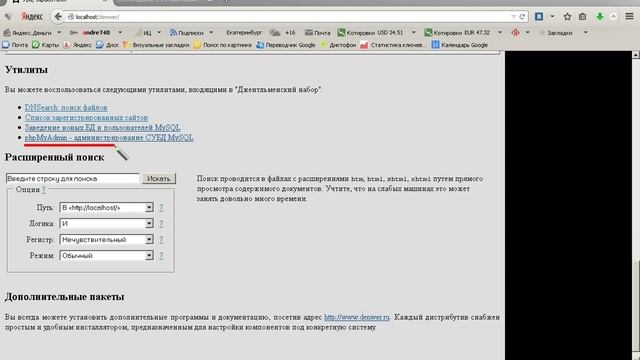Expand dropdown arrow next to Закладки
640x360 pixels.
coord(586,32)
